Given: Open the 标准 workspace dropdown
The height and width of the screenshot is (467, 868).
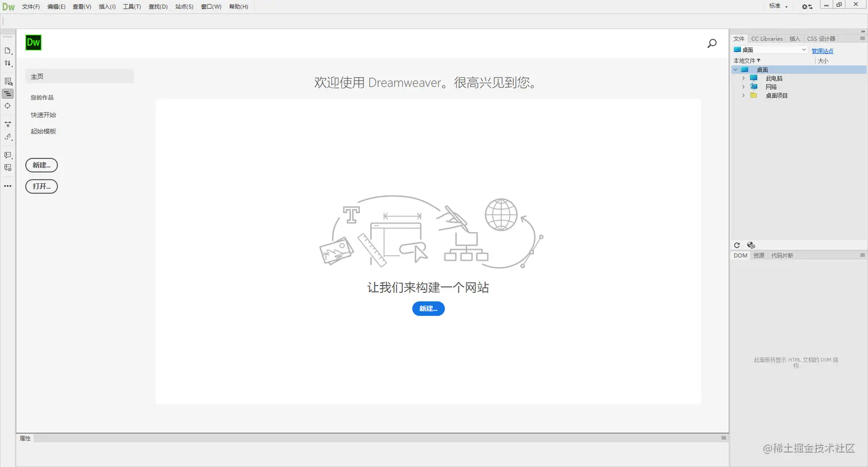Looking at the screenshot, I should [x=778, y=6].
